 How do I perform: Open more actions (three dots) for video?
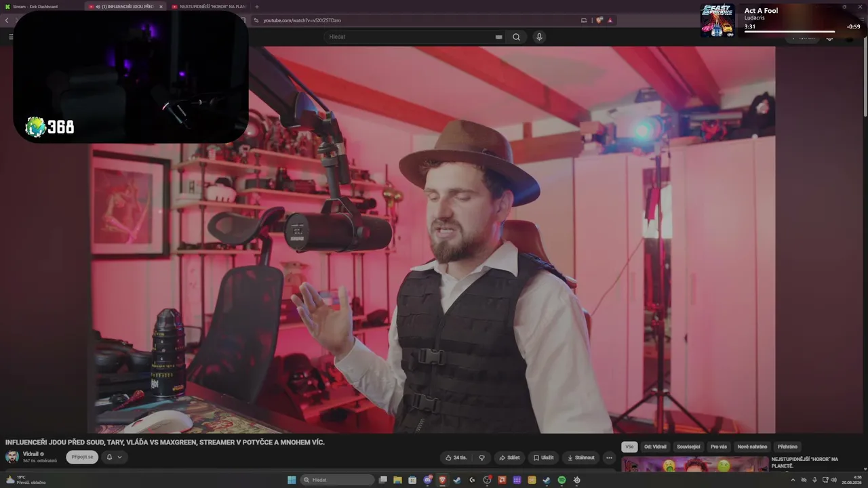coord(609,457)
